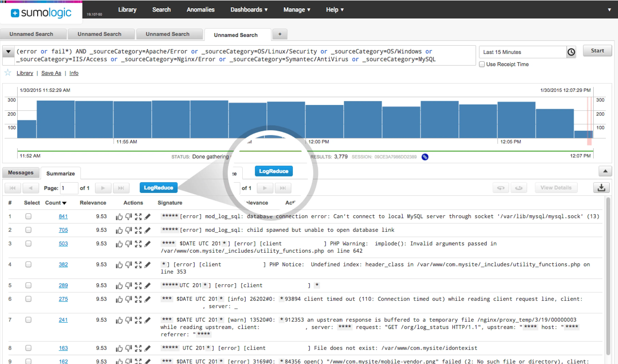Image resolution: width=618 pixels, height=364 pixels.
Task: Click the favorite star icon
Action: pos(8,73)
